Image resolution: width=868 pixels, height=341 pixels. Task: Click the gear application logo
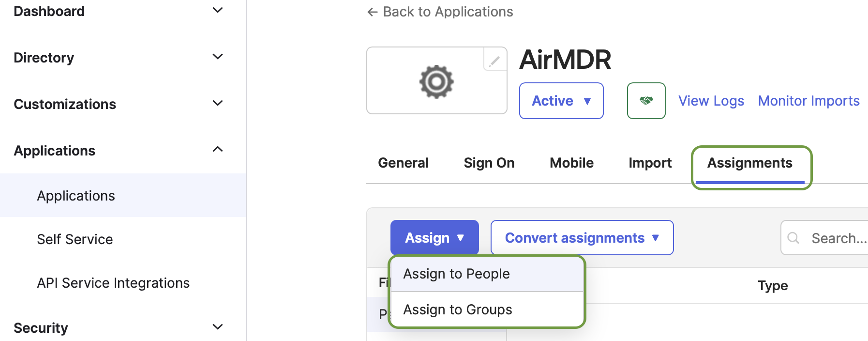tap(436, 81)
